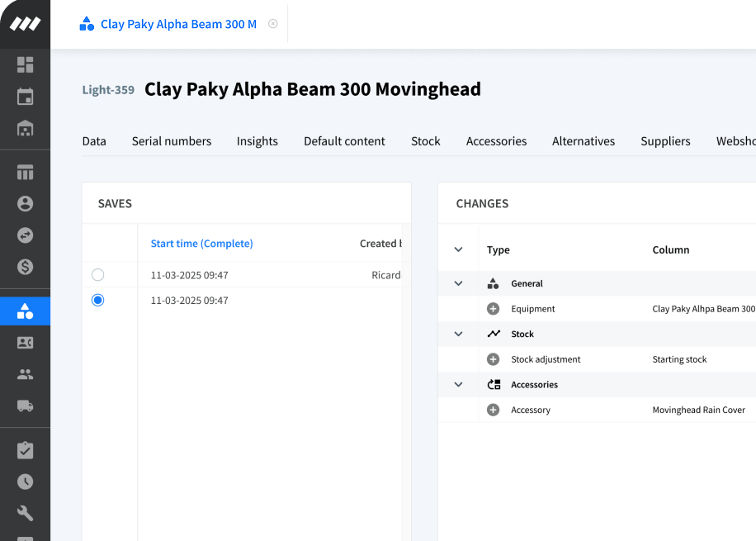The width and height of the screenshot is (756, 541).
Task: Click the Column header in Changes table
Action: [x=671, y=249]
